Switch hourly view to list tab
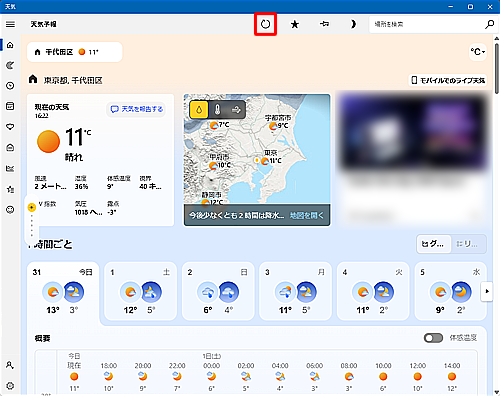The image size is (500, 396). [468, 244]
